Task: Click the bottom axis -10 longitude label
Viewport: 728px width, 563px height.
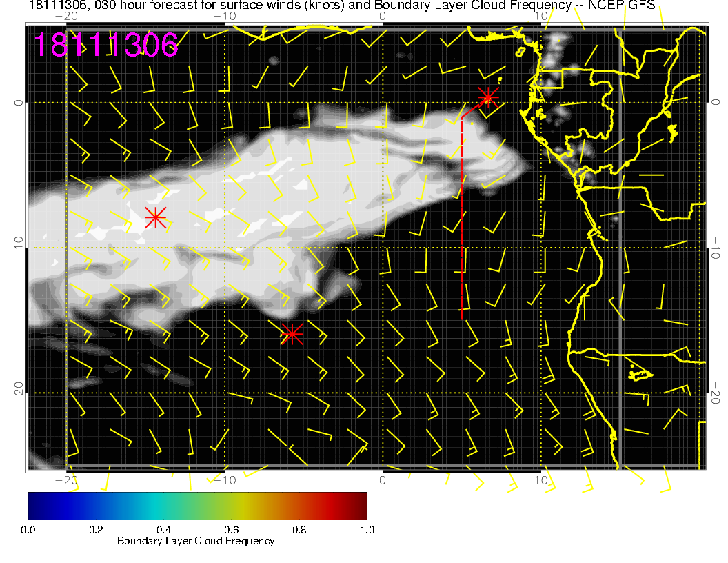Action: (225, 480)
